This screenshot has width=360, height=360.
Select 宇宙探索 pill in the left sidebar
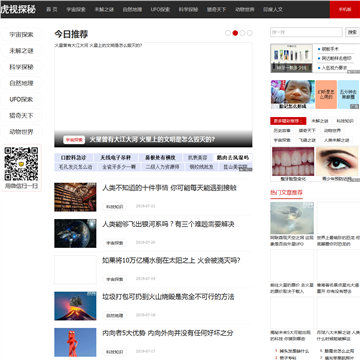coord(21,35)
